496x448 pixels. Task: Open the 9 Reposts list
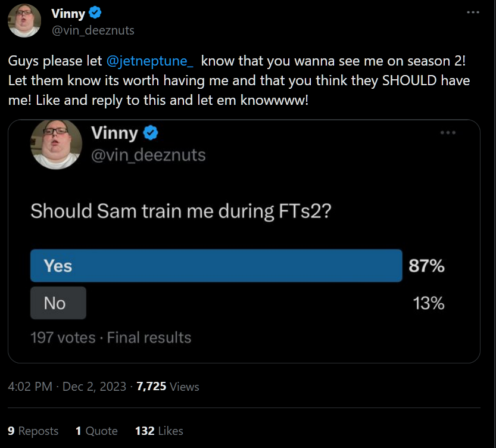[x=33, y=431]
